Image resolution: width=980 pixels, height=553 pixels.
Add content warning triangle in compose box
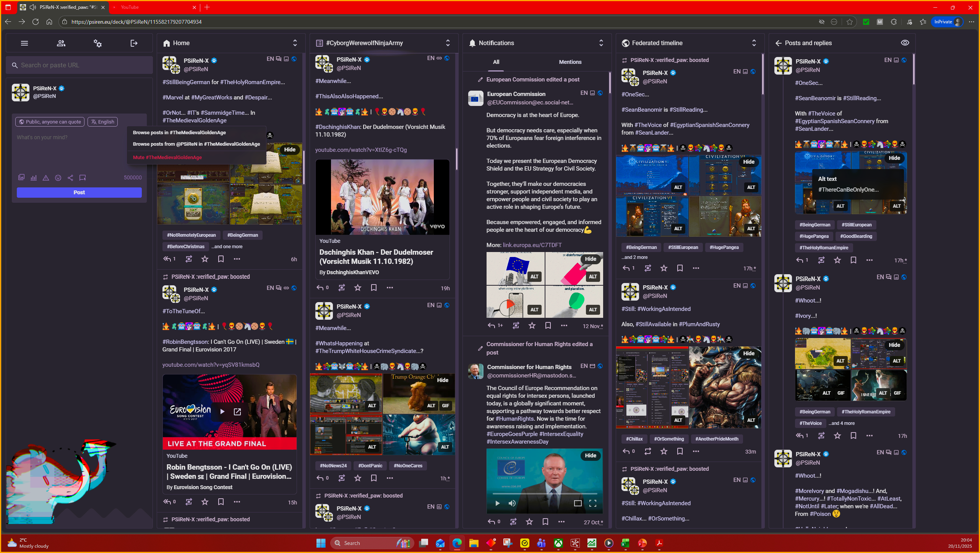pyautogui.click(x=46, y=178)
